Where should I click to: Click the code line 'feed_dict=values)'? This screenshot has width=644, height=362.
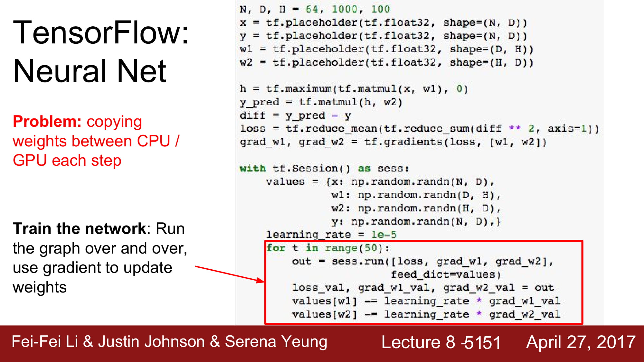[446, 274]
